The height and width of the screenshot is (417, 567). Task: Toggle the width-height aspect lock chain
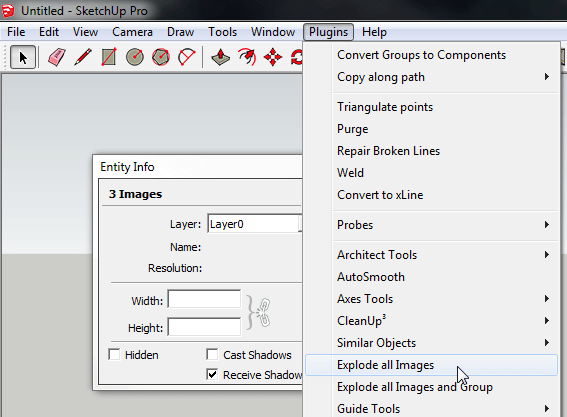(264, 312)
